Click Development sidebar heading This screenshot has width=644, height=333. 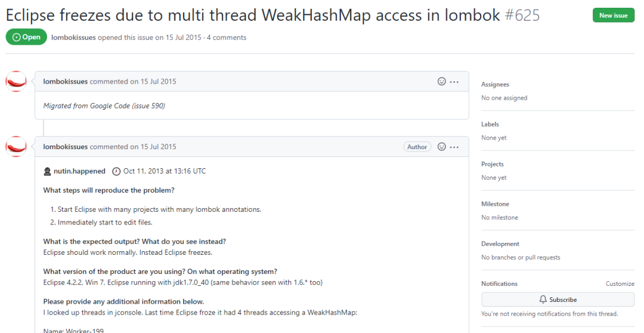500,244
